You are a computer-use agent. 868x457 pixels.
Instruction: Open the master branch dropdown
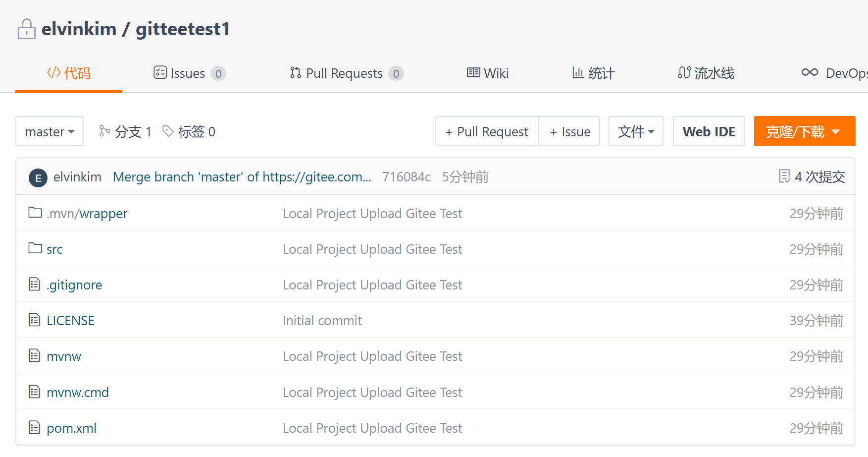(x=50, y=131)
